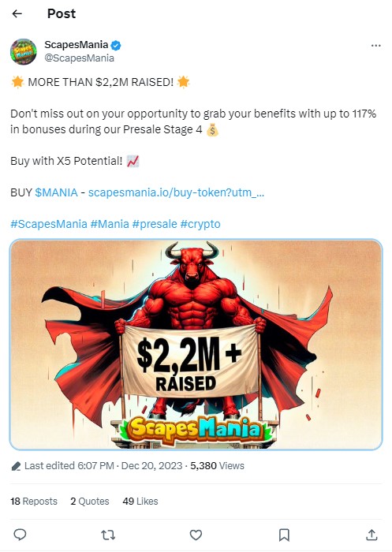Viewport: 392px width, 552px height.
Task: Open the #Mania hashtag
Action: pyautogui.click(x=110, y=224)
